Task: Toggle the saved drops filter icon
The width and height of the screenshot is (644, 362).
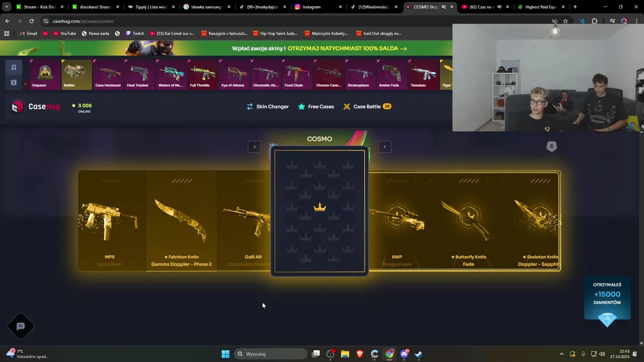Action: pyautogui.click(x=14, y=82)
